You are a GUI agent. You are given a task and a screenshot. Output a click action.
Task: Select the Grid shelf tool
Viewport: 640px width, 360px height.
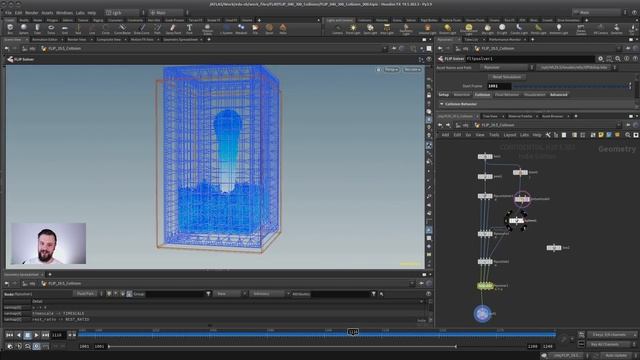pos(65,29)
